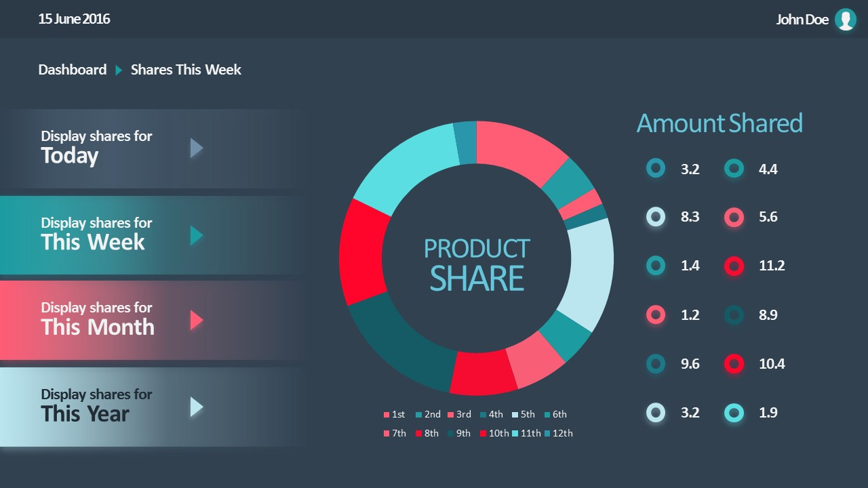This screenshot has width=868, height=488.
Task: Click the ring icon beside 1.9
Action: coord(734,413)
